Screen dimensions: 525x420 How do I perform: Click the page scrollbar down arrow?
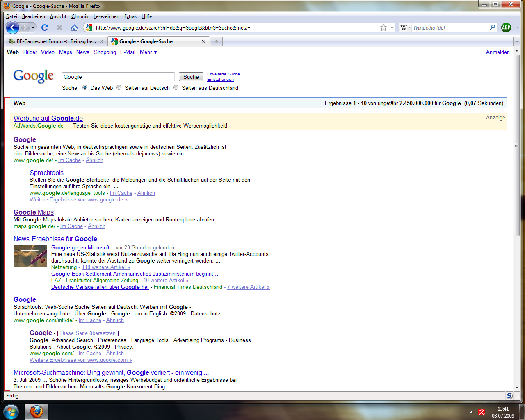pyautogui.click(x=516, y=388)
